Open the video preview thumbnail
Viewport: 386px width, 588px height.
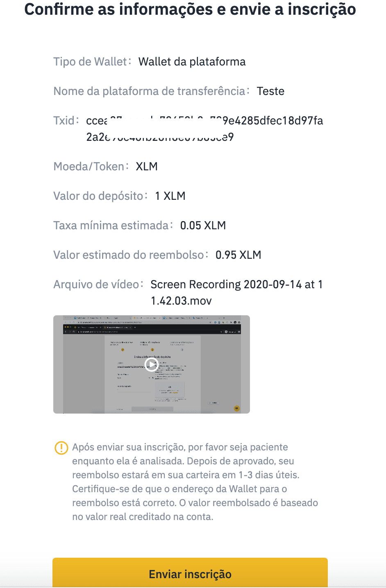pyautogui.click(x=152, y=364)
